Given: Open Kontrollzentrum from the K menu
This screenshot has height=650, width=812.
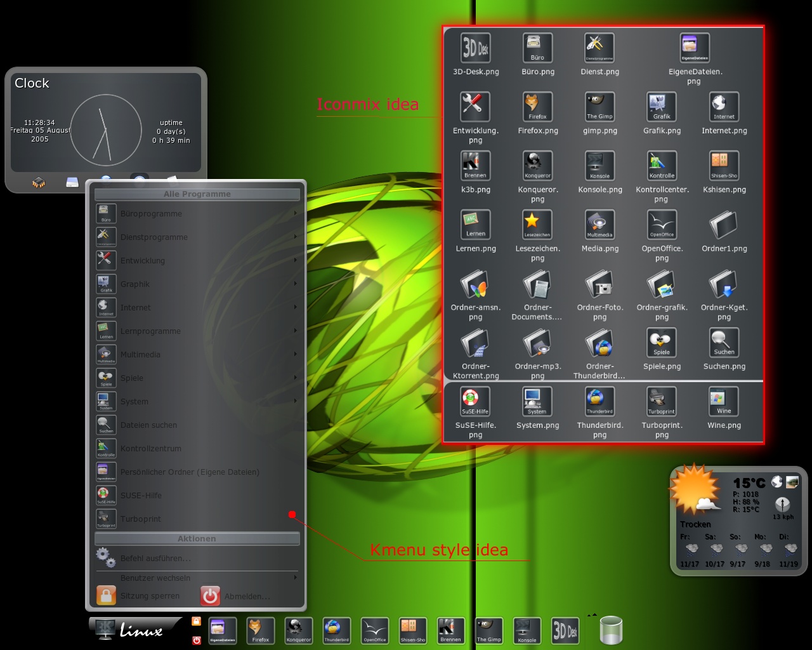Looking at the screenshot, I should (197, 448).
